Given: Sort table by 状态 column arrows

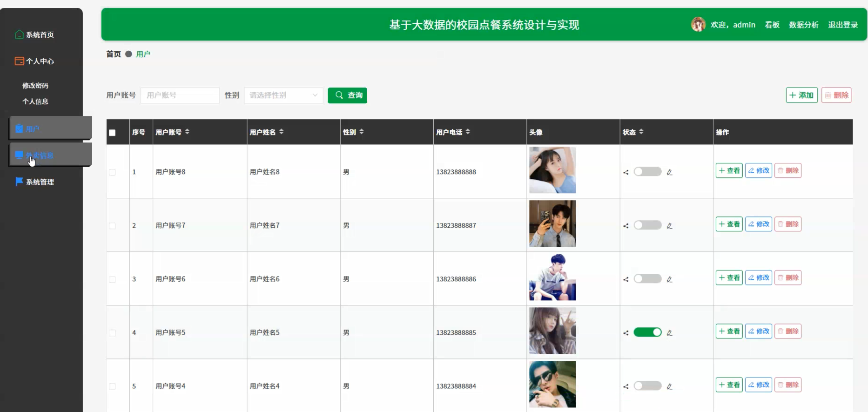Looking at the screenshot, I should (641, 132).
